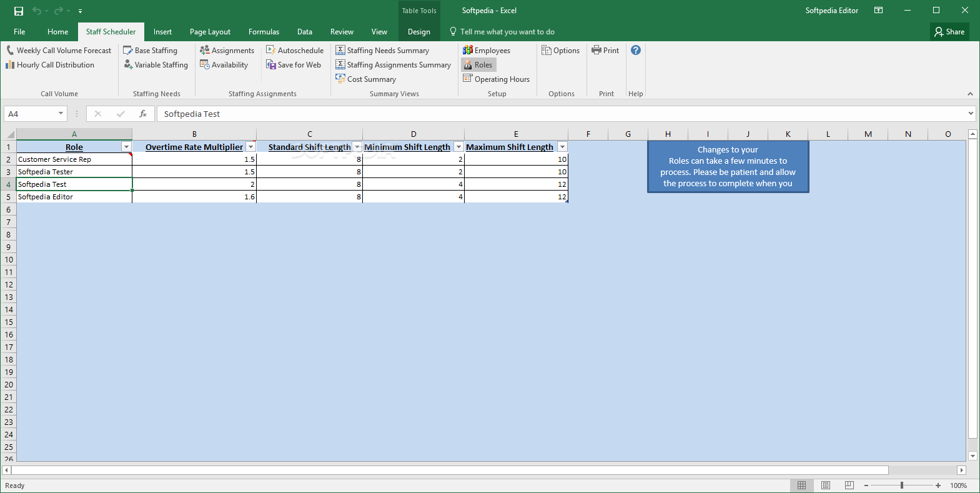The width and height of the screenshot is (980, 493).
Task: Switch to Table Tools Design tab
Action: click(x=419, y=32)
